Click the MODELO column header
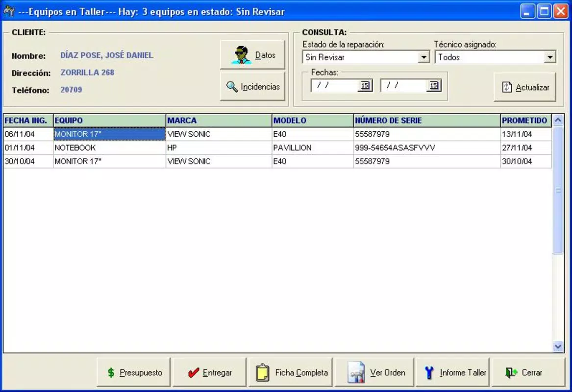Screen dimensions: 572x392 [313, 121]
